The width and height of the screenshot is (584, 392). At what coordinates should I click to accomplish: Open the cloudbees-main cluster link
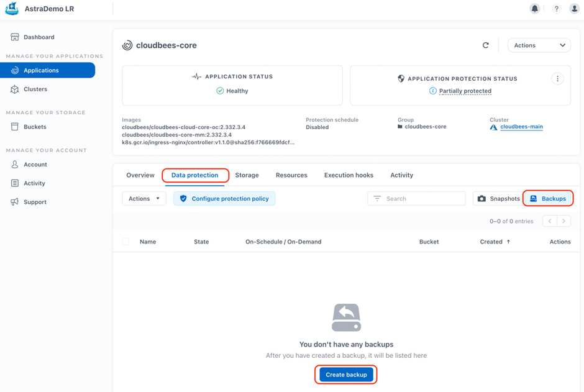click(521, 127)
